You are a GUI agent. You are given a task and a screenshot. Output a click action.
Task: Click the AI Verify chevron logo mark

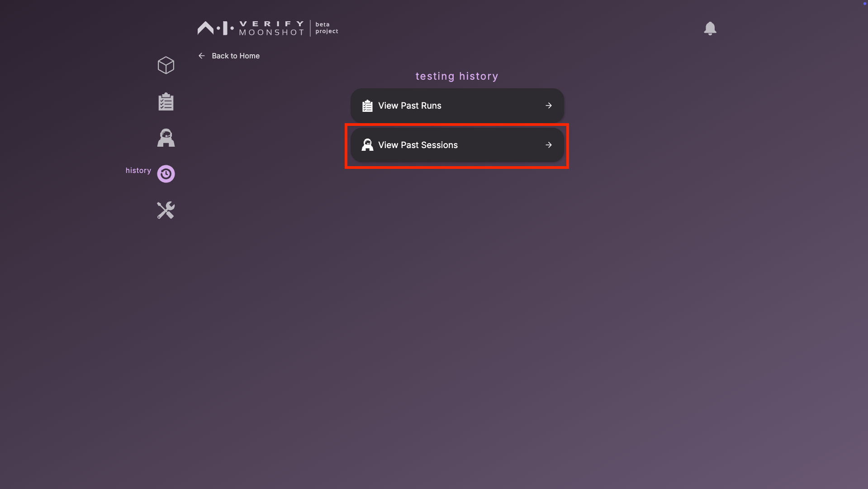(205, 28)
